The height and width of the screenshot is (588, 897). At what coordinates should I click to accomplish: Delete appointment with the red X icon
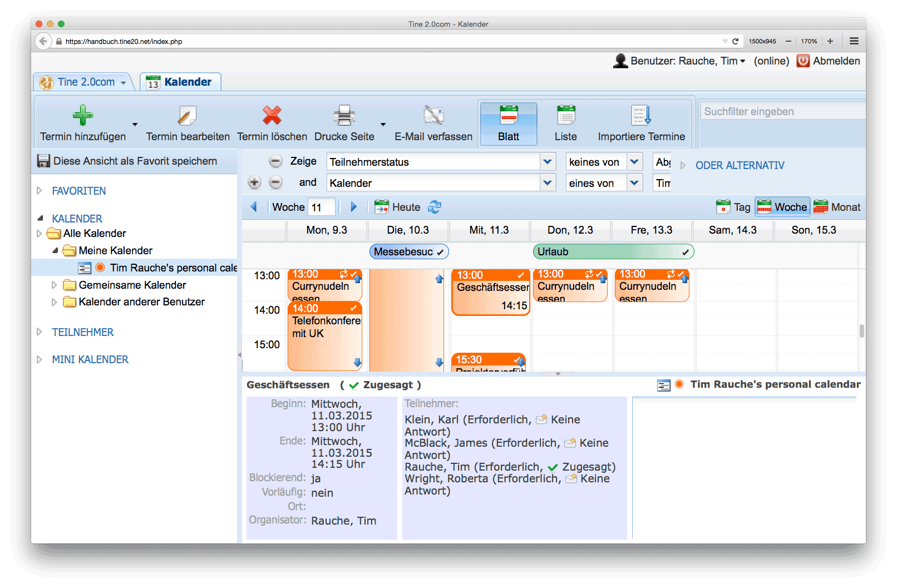click(272, 115)
